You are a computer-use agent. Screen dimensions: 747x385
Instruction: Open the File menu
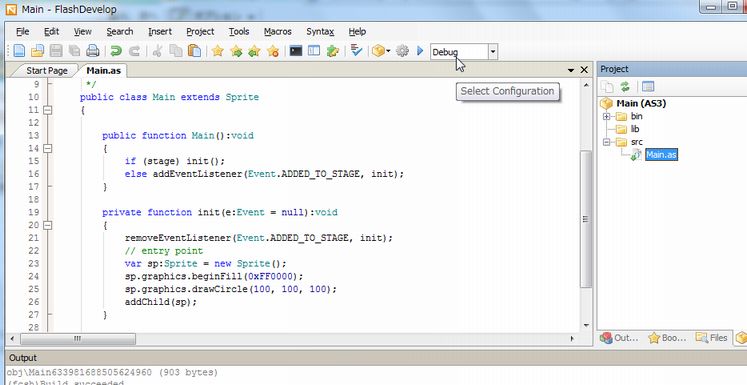[x=22, y=31]
